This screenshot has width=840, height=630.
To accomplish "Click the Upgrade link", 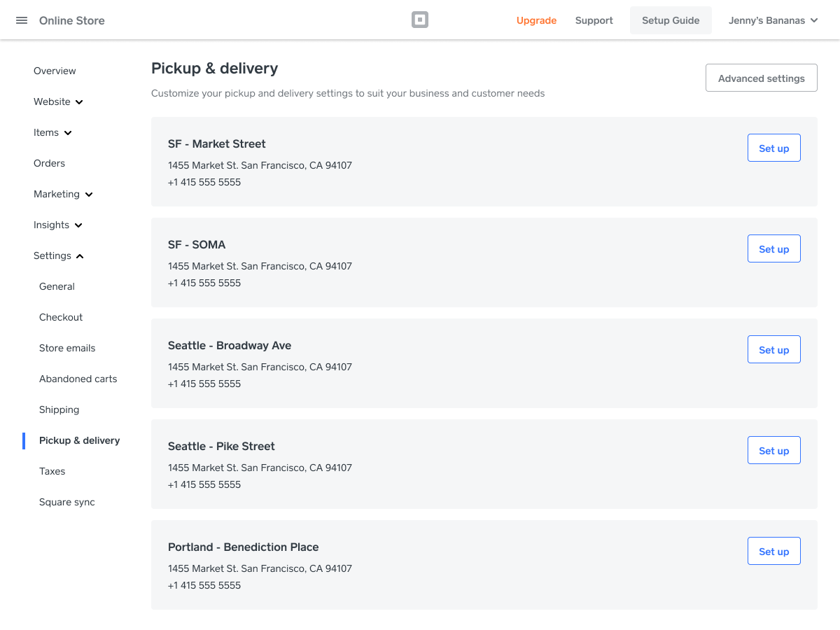I will coord(536,20).
